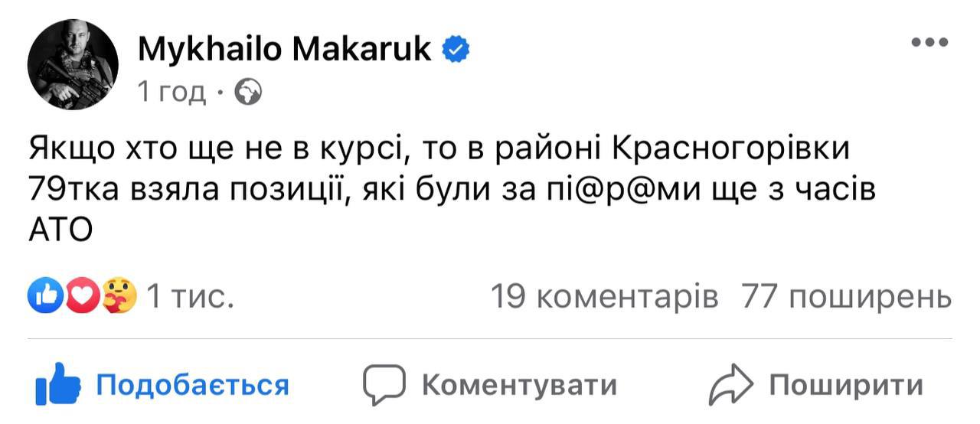Click the globe public audience icon
The width and height of the screenshot is (980, 424).
248,93
